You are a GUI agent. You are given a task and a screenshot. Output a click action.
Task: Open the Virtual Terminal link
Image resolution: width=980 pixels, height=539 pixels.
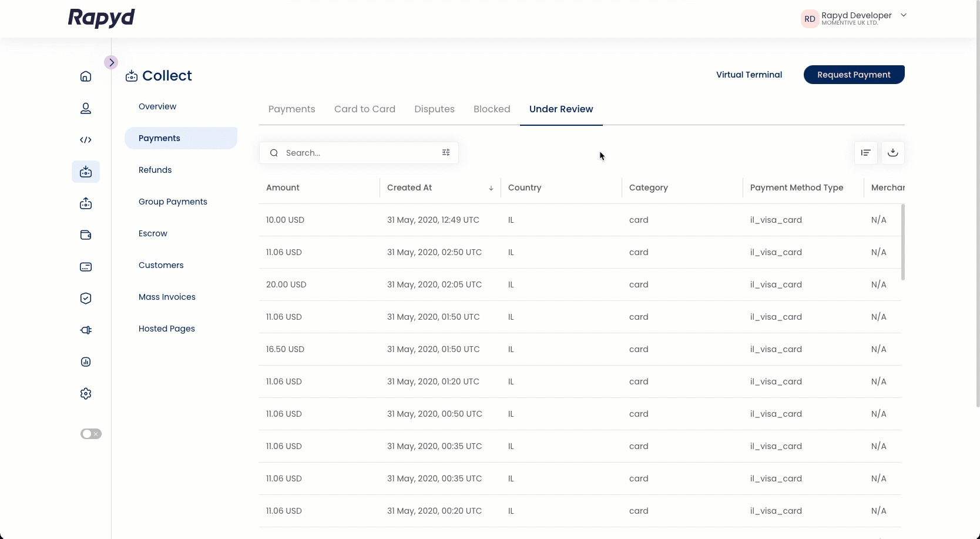click(749, 75)
